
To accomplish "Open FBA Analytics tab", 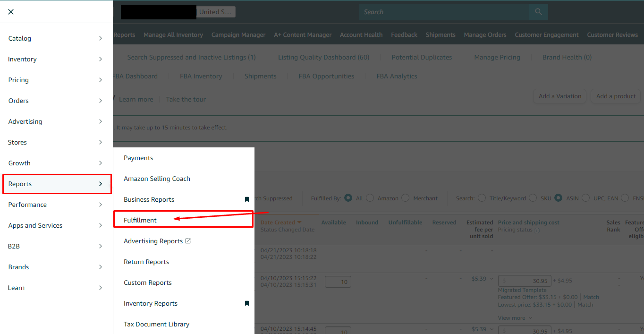I will [x=397, y=76].
